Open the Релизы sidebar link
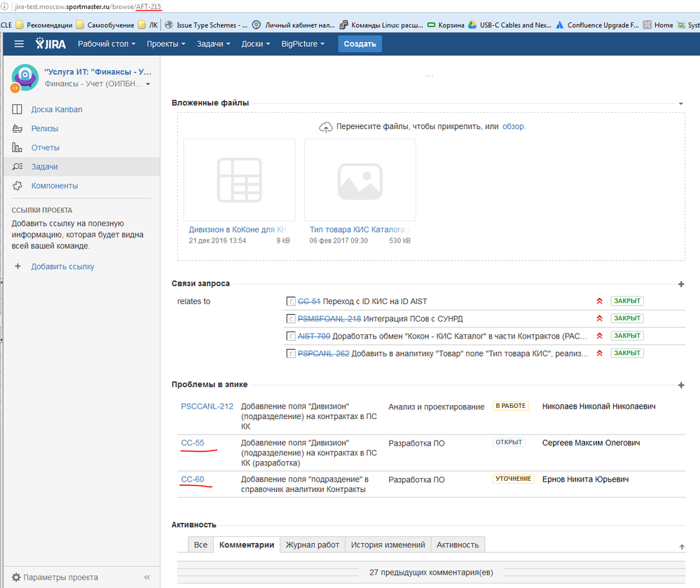The image size is (700, 588). coord(45,128)
